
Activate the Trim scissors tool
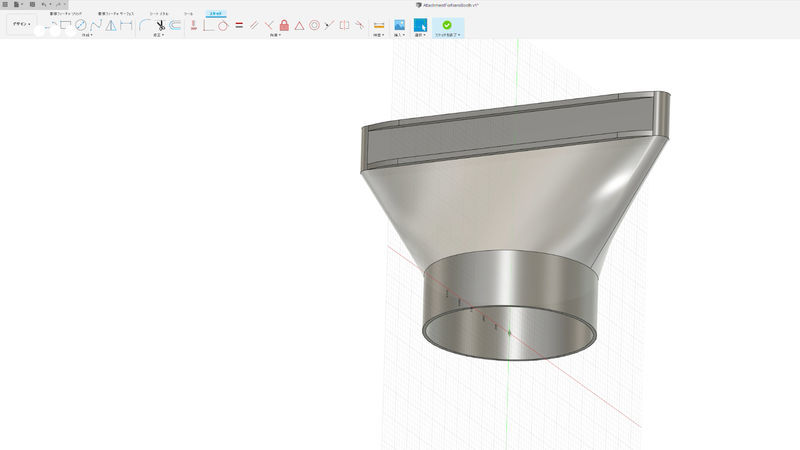159,25
